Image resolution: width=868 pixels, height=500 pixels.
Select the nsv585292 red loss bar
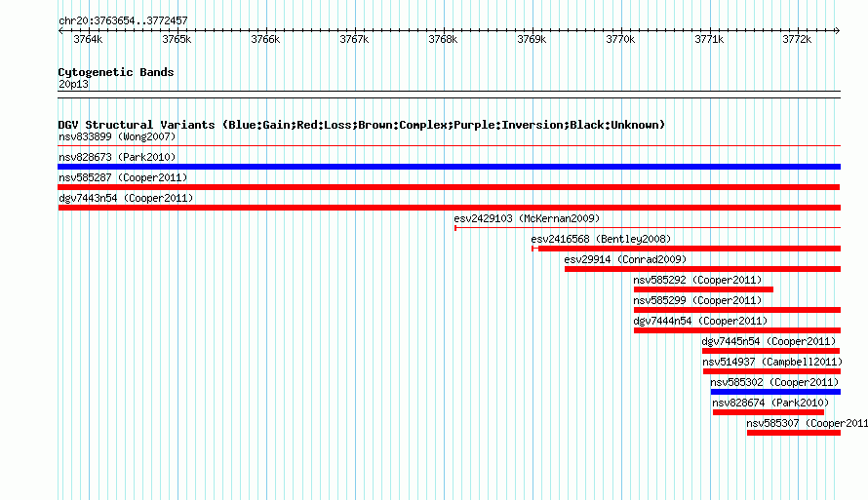pyautogui.click(x=703, y=289)
